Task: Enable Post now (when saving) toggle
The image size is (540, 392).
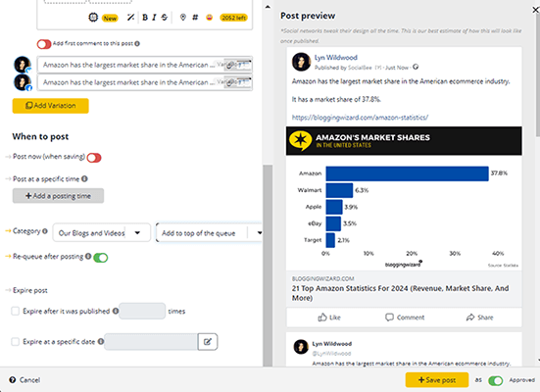Action: coord(94,158)
